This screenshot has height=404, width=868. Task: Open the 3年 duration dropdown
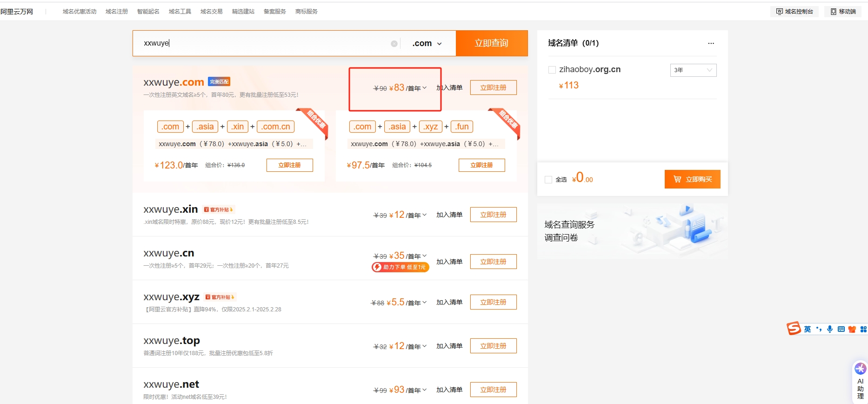[x=693, y=70]
